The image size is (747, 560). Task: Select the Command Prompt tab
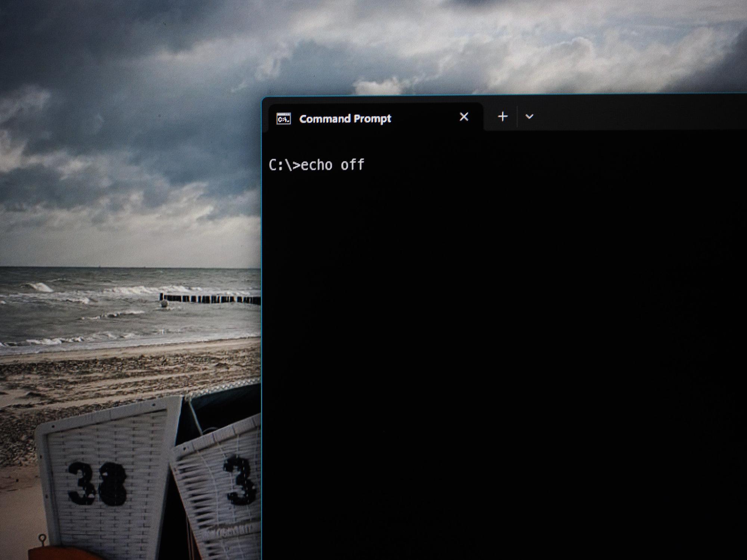375,118
